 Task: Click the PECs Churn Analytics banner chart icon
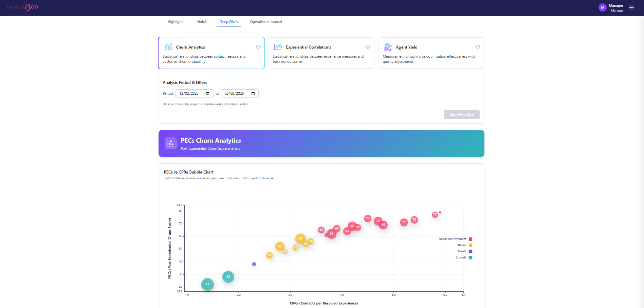point(171,143)
